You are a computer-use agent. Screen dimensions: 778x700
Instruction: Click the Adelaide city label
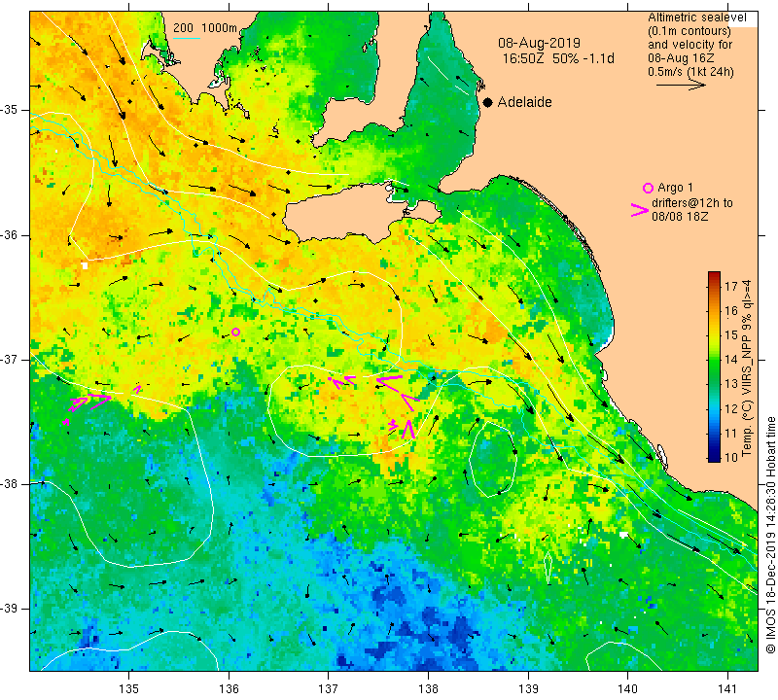pyautogui.click(x=524, y=102)
